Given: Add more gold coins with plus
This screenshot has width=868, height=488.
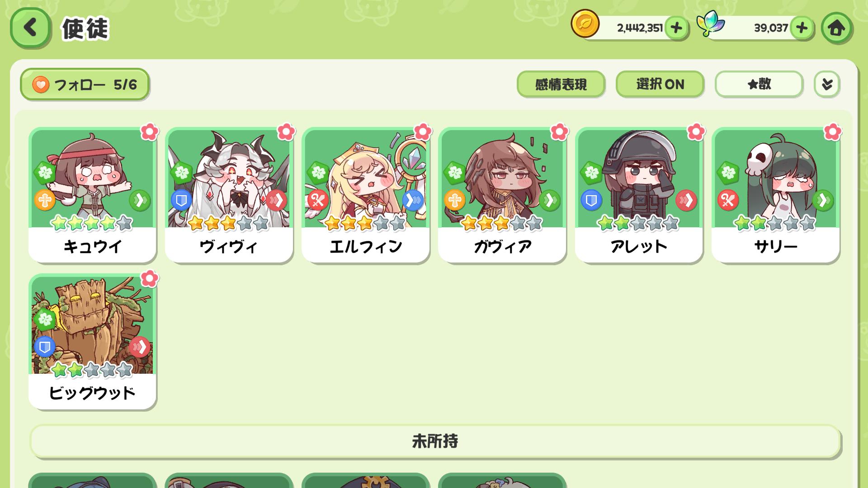Looking at the screenshot, I should [x=676, y=28].
